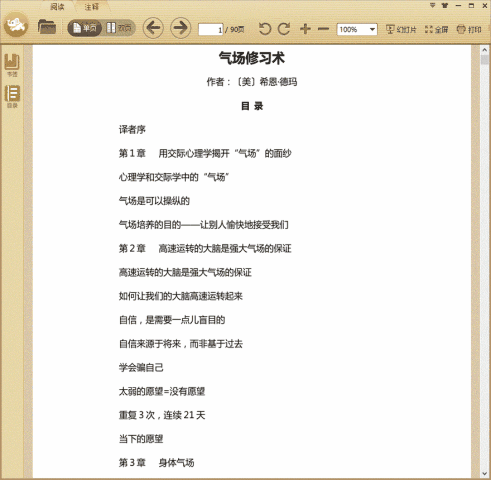Rotate page counterclockwise

pos(265,29)
